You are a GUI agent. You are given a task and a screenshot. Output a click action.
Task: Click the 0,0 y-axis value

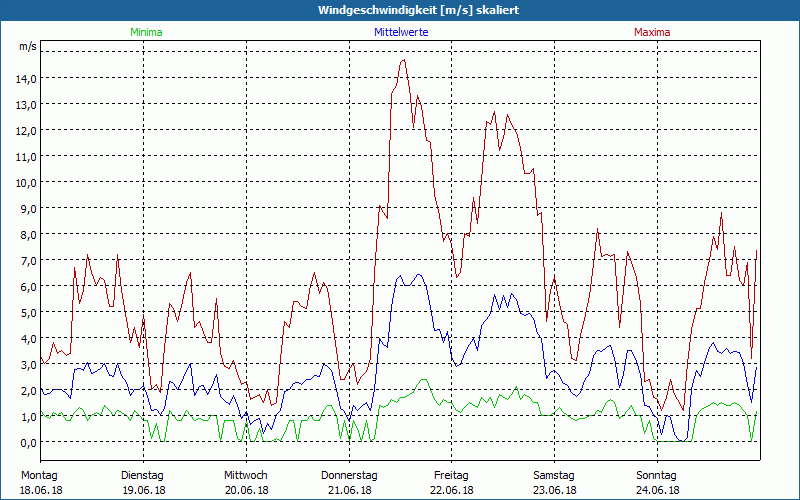click(26, 442)
